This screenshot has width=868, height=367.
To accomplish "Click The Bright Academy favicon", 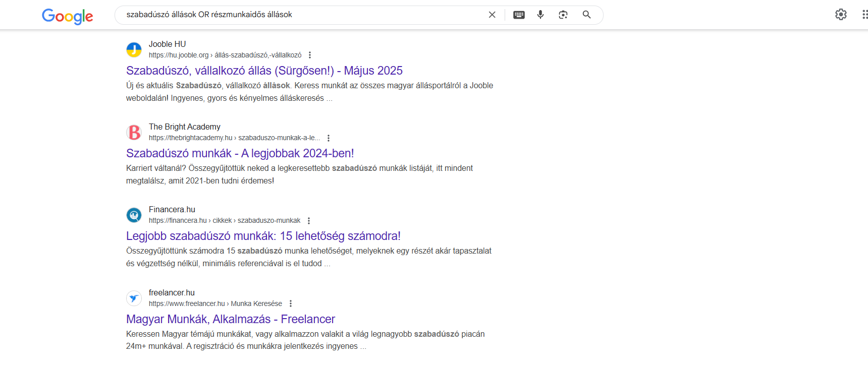I will [134, 133].
